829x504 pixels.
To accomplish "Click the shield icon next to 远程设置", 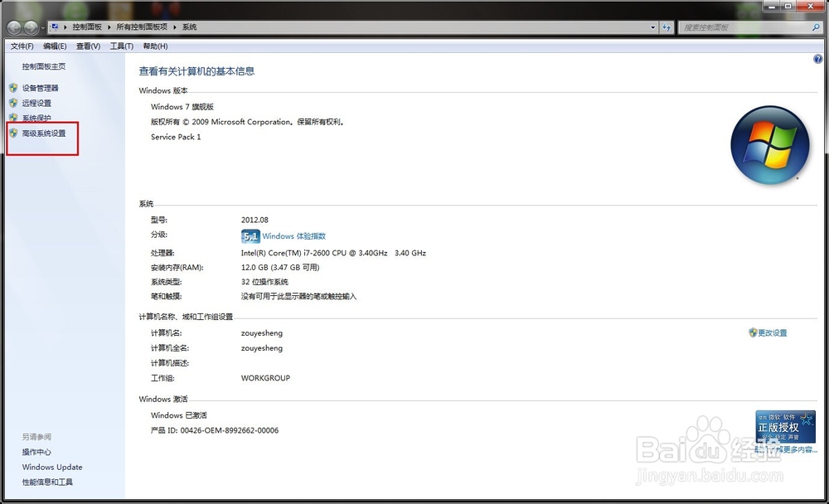I will click(13, 103).
